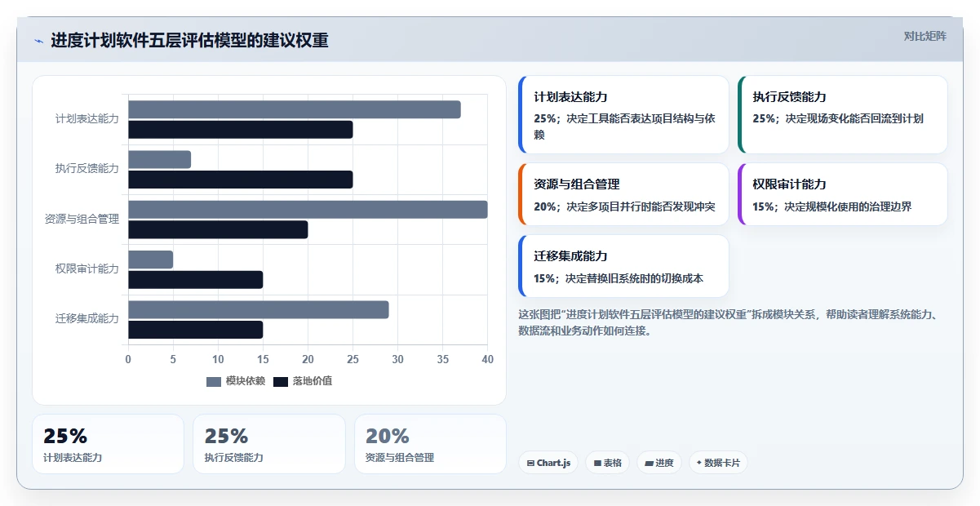This screenshot has height=506, width=980.
Task: Click the x-axis value 25
Action: tap(353, 359)
